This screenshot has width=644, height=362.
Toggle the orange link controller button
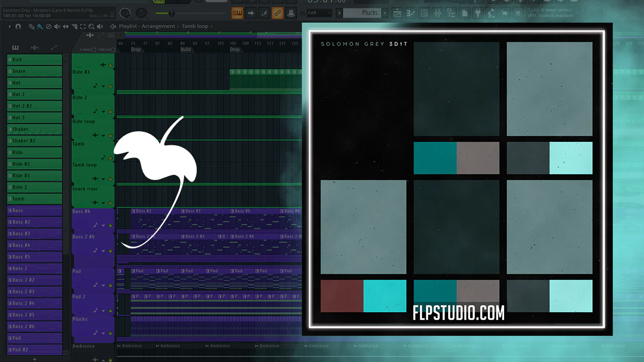pos(277,13)
